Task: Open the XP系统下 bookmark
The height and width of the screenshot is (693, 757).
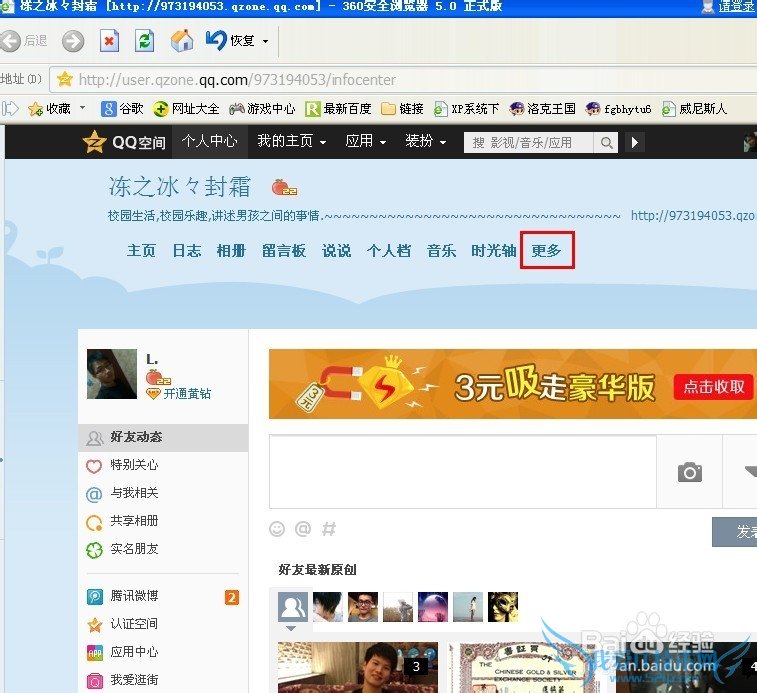Action: tap(466, 109)
